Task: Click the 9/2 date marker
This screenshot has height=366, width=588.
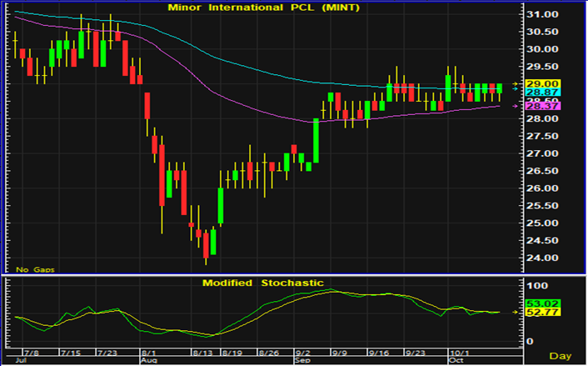Action: click(x=303, y=353)
